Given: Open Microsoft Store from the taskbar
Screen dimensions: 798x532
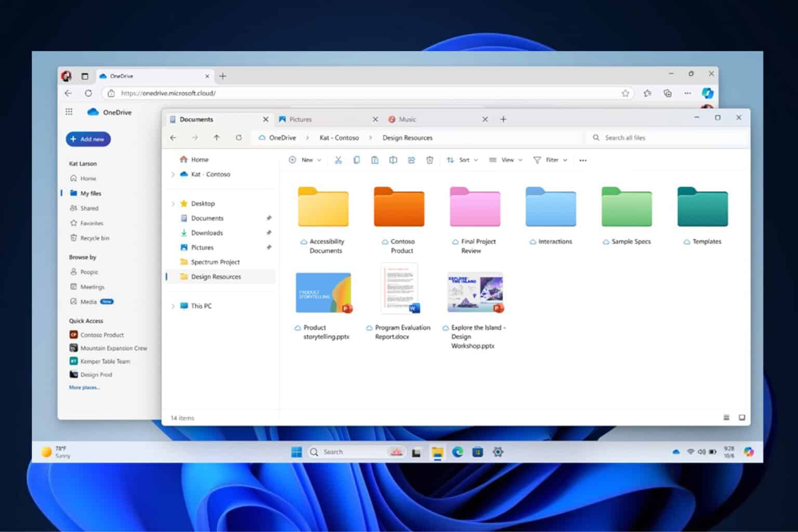Looking at the screenshot, I should tap(477, 452).
